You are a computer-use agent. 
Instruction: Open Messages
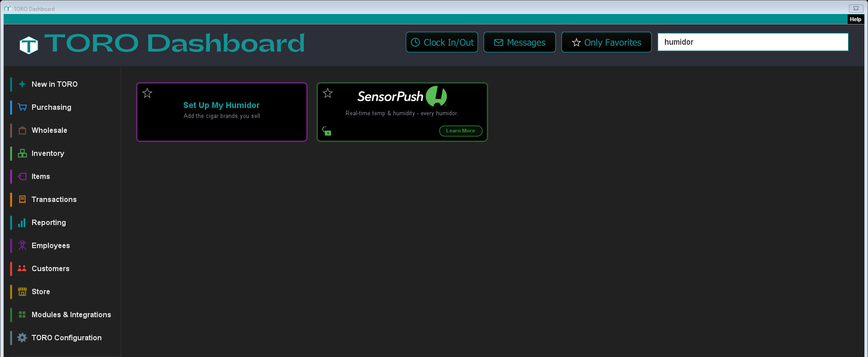tap(519, 42)
